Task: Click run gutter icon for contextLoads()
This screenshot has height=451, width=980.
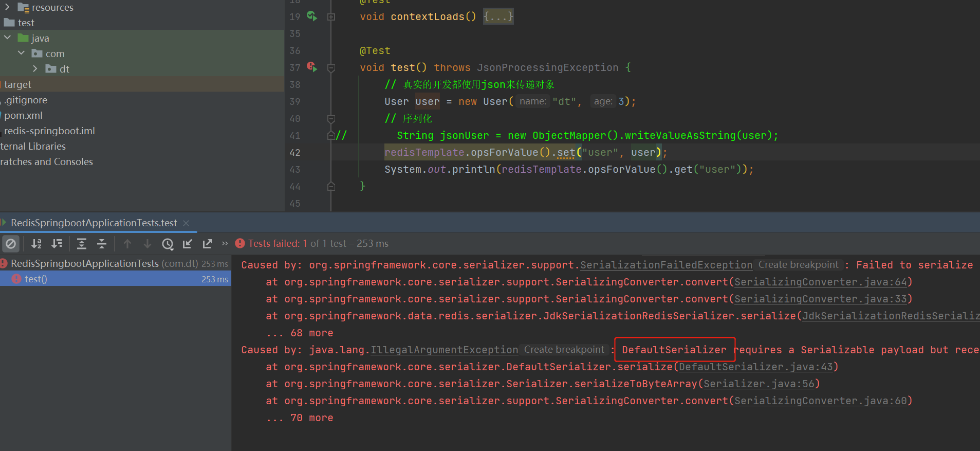Action: click(x=312, y=16)
